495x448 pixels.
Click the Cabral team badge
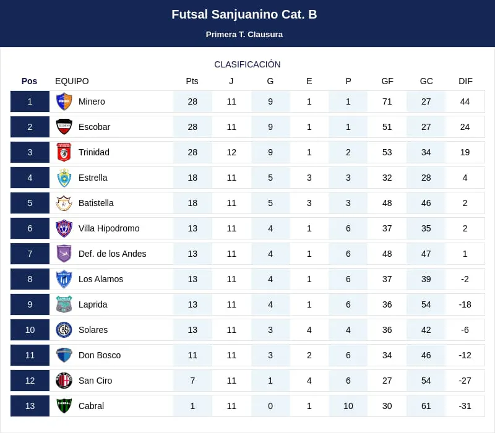point(64,406)
